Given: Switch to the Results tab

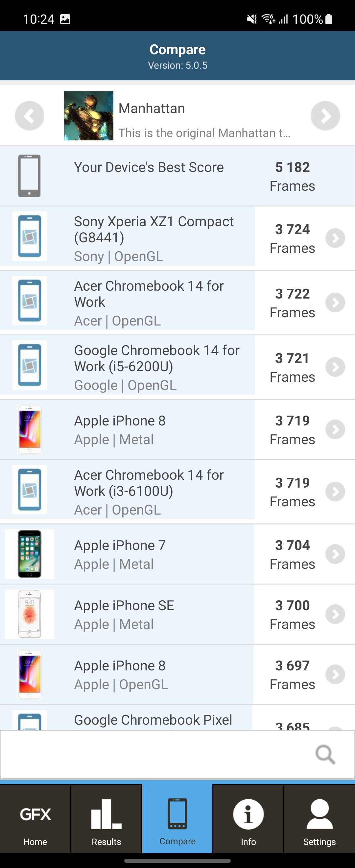Looking at the screenshot, I should 106,823.
